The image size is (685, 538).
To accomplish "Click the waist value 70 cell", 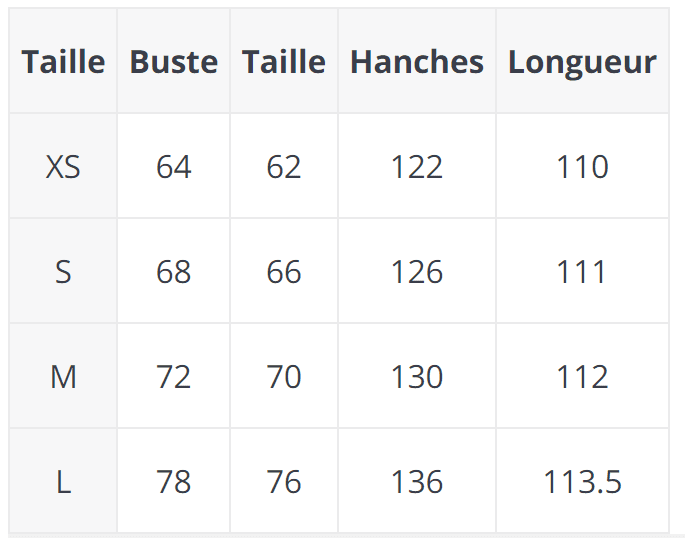I will tap(284, 377).
